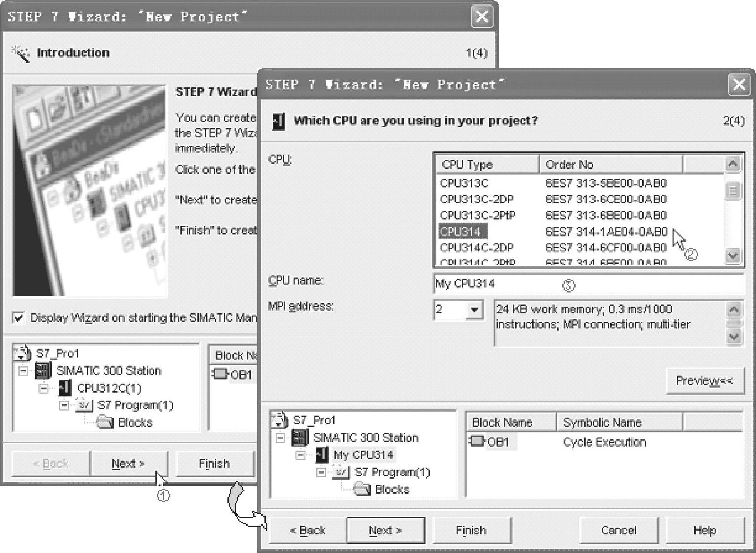Select 'S7_Pro1' label in front wizard tree

point(314,420)
